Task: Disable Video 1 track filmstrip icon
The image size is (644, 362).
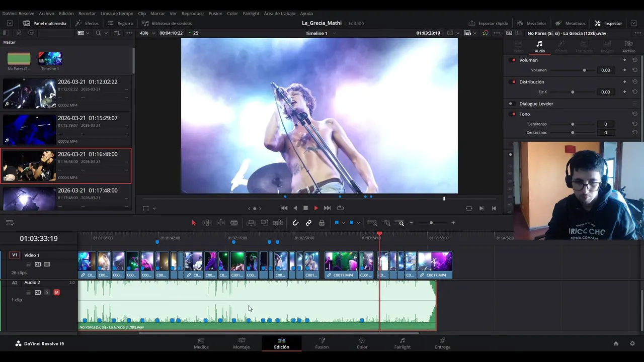Action: point(47,264)
